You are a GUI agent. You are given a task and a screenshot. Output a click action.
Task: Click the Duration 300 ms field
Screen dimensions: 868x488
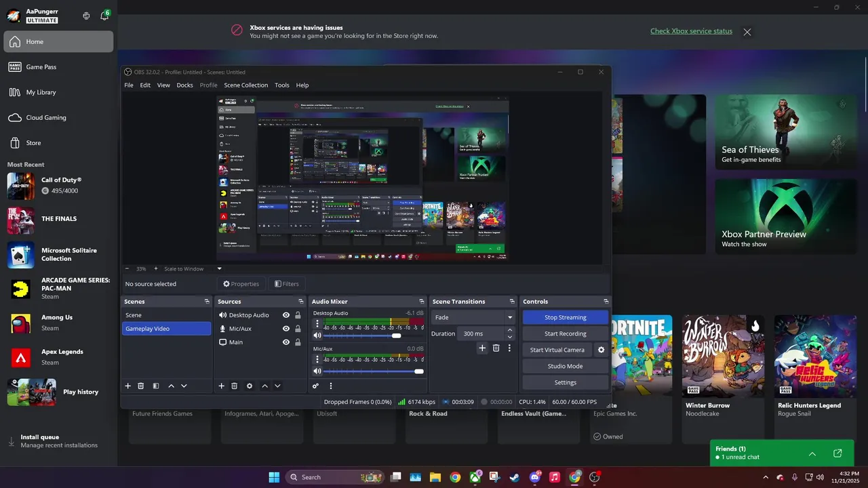click(x=481, y=333)
